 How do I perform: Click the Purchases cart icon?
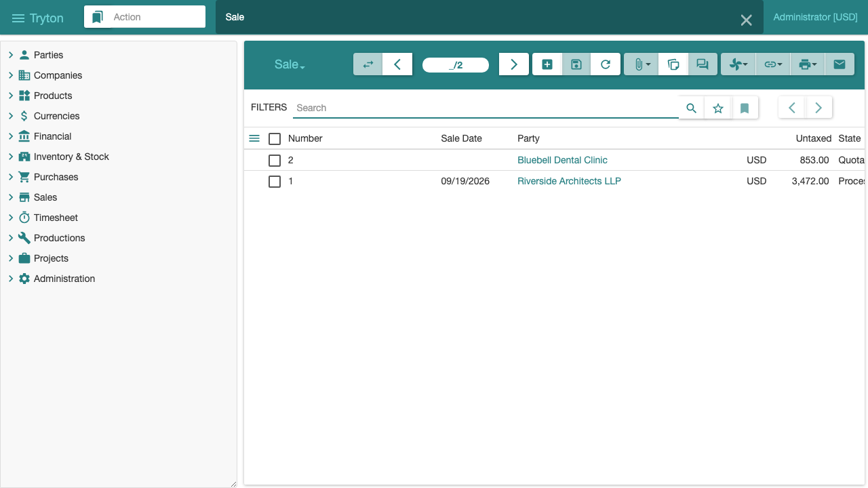coord(24,177)
